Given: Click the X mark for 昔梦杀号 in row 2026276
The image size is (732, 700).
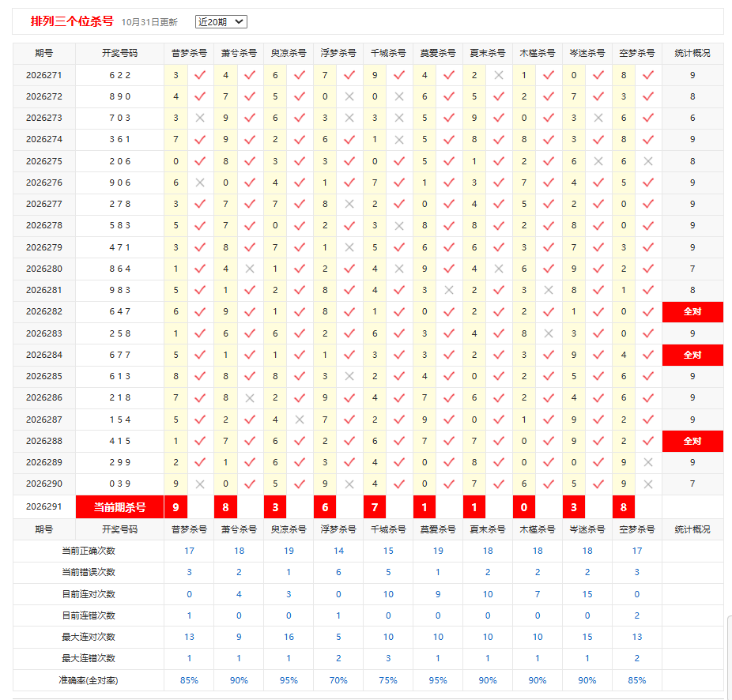Looking at the screenshot, I should pos(200,183).
